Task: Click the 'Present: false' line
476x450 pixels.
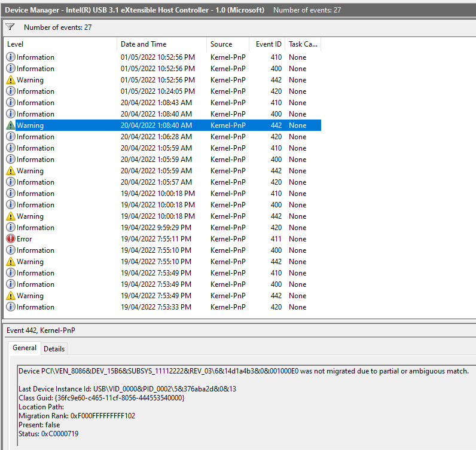Action: coord(39,424)
